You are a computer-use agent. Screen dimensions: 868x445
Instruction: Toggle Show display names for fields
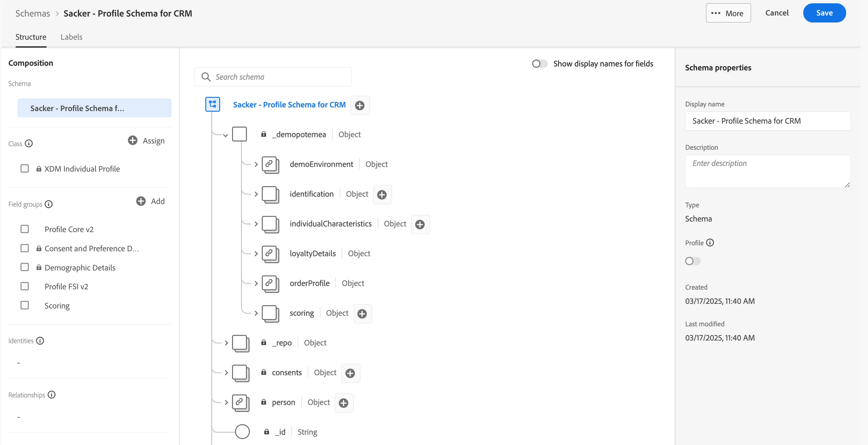click(539, 64)
